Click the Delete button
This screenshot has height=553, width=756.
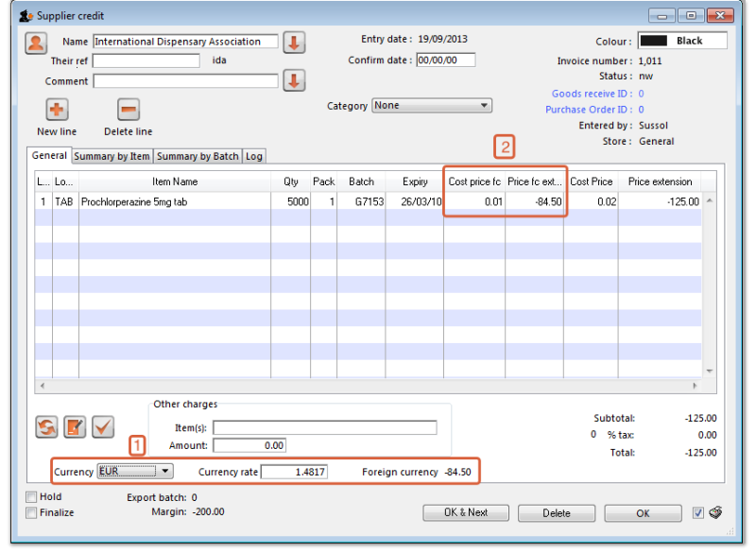[557, 512]
